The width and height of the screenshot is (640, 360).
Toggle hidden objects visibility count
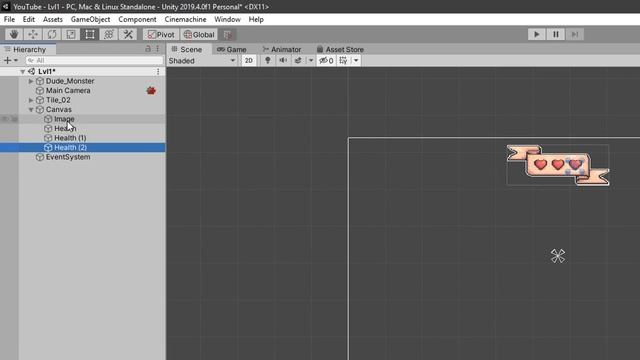pos(326,60)
